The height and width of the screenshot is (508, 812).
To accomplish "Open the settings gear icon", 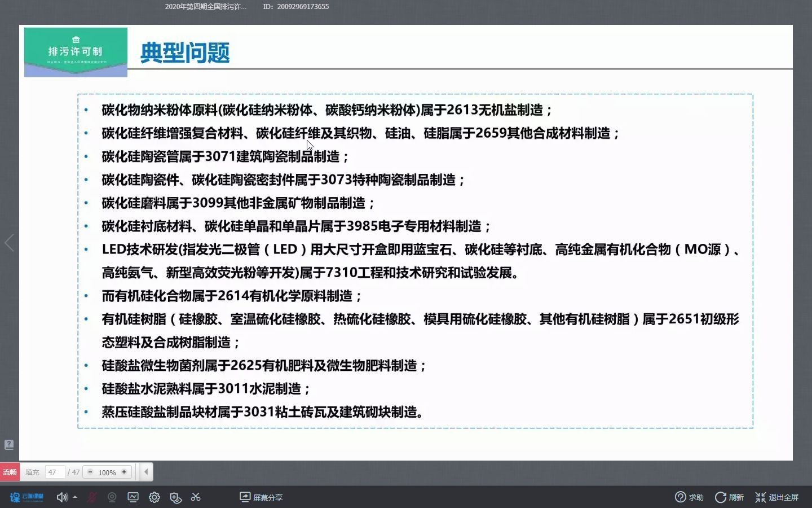I will (154, 497).
